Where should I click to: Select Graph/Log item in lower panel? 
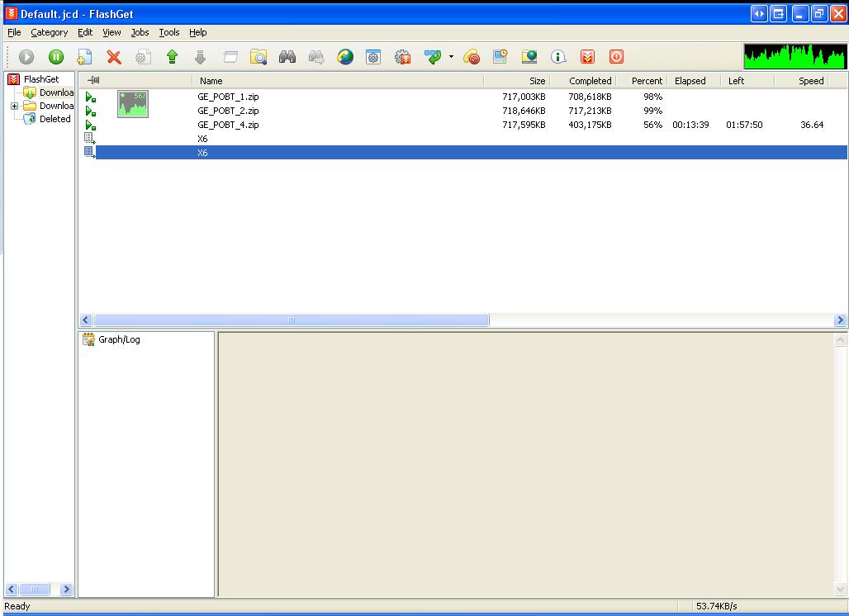(119, 339)
